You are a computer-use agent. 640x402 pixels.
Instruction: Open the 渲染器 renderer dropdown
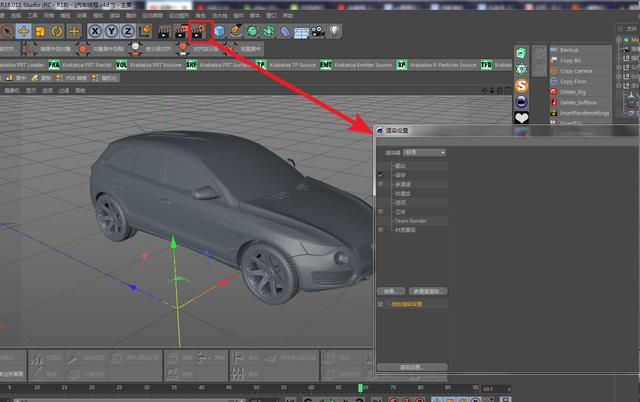click(424, 153)
